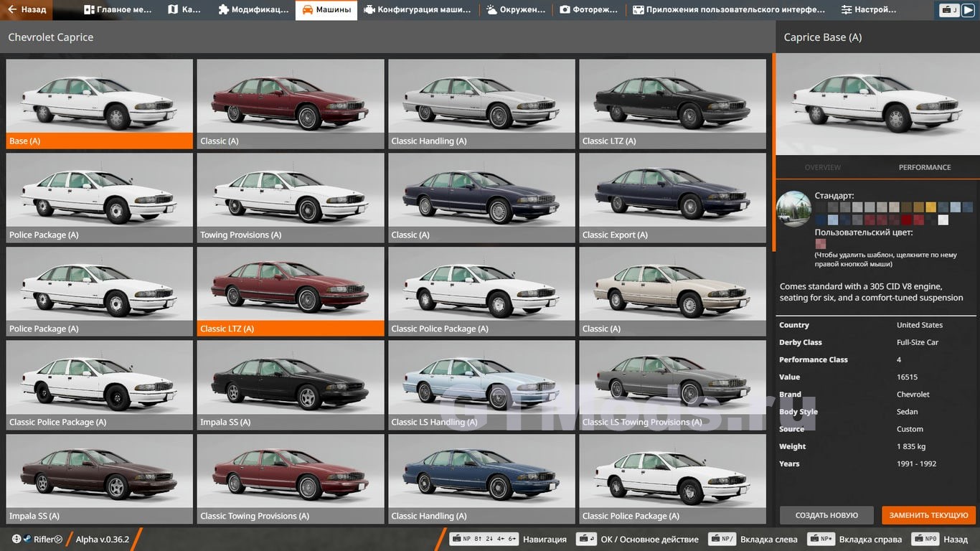Click the Years 1991 - 1992 entry
The image size is (980, 551).
tap(877, 463)
